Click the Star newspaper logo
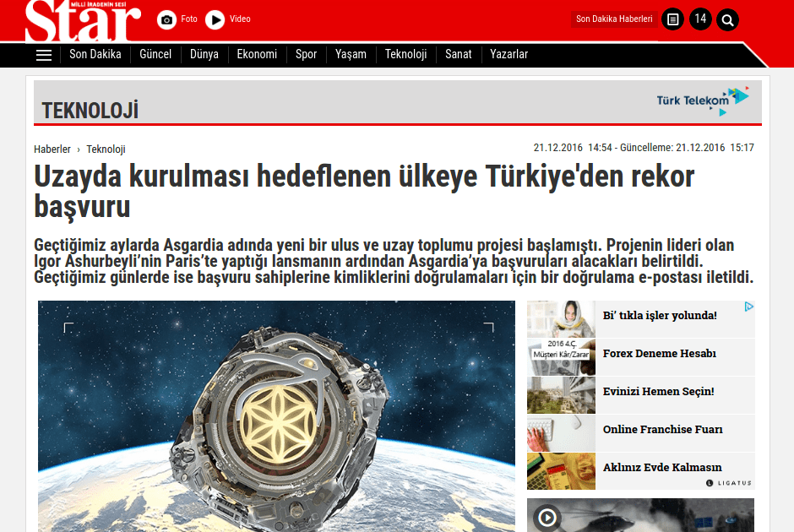 [82, 21]
